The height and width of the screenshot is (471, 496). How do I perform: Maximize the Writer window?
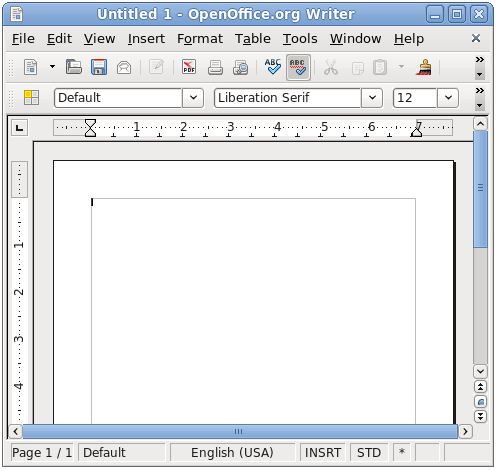coord(457,14)
